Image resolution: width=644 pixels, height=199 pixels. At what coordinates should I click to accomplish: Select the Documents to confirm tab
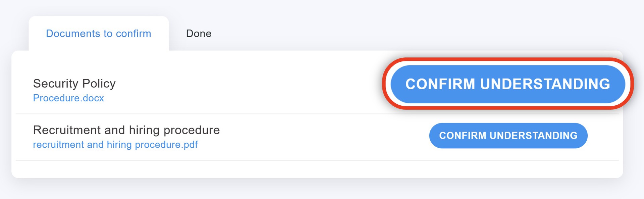pos(98,34)
